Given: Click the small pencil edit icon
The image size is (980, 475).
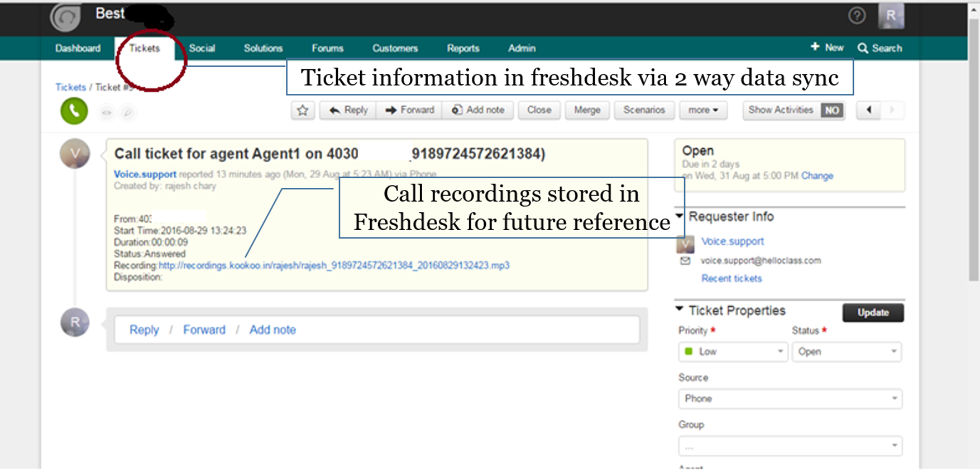Looking at the screenshot, I should pyautogui.click(x=128, y=113).
